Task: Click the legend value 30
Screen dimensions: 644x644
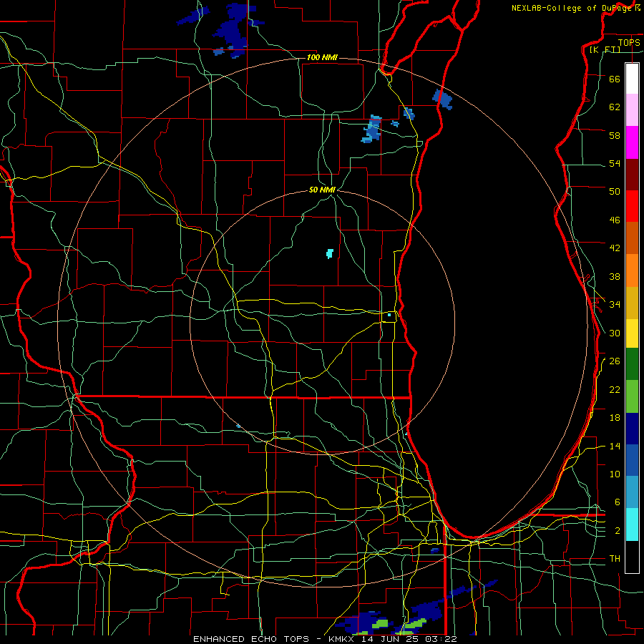Action: pyautogui.click(x=615, y=333)
